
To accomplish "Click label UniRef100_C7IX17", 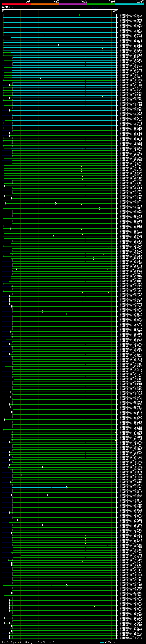I will 131,417.
